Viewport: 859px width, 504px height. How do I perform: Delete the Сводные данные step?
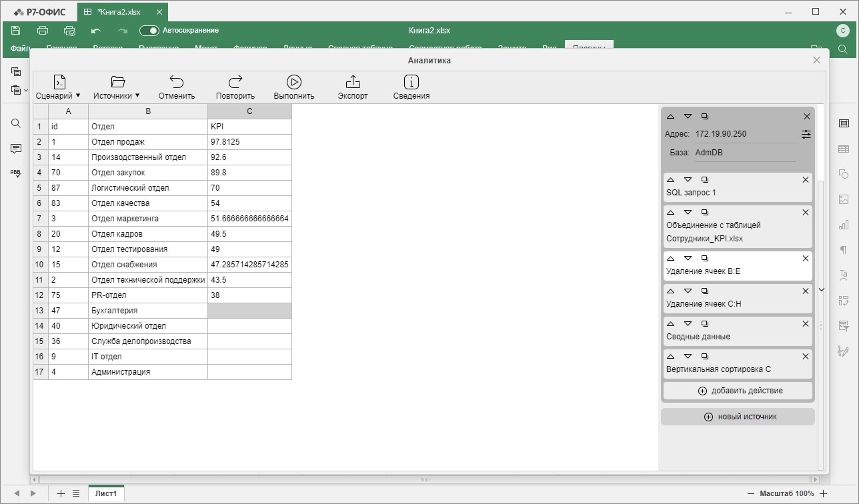[806, 324]
